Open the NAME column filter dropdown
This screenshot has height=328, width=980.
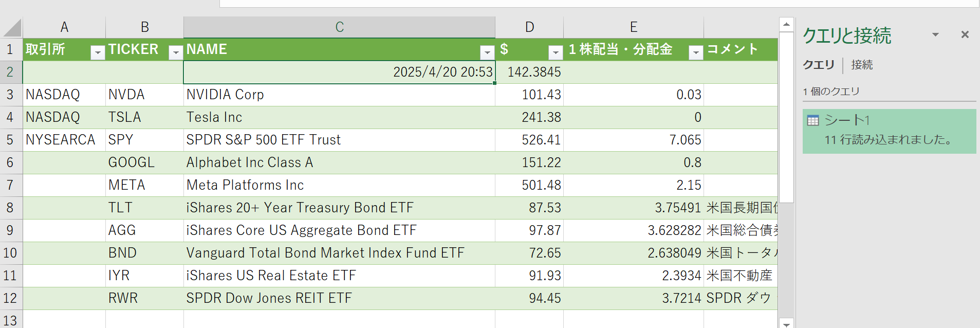point(487,52)
